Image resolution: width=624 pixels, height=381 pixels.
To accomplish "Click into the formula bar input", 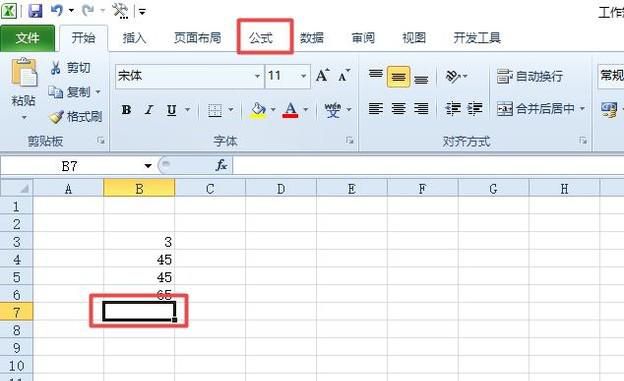I will point(428,166).
